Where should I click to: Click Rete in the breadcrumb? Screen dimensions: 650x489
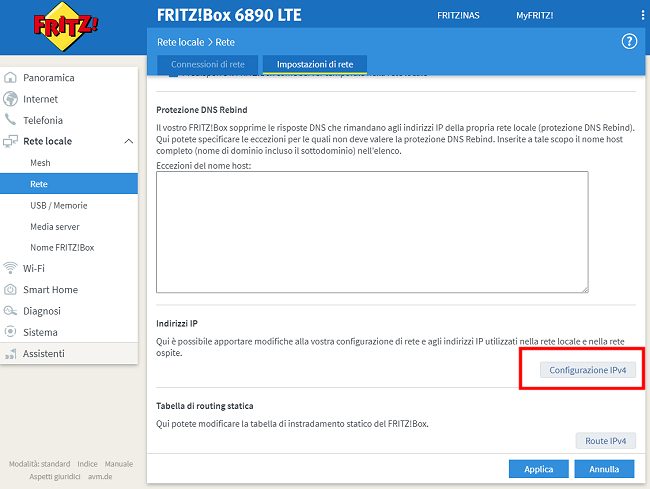(225, 42)
